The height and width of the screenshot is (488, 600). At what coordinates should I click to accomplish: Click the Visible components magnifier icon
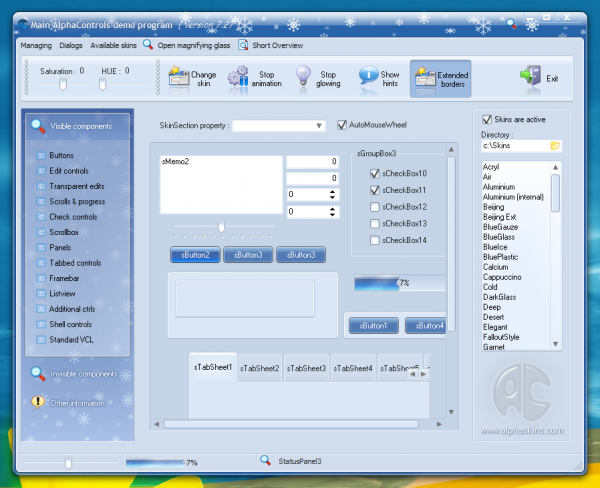click(38, 126)
